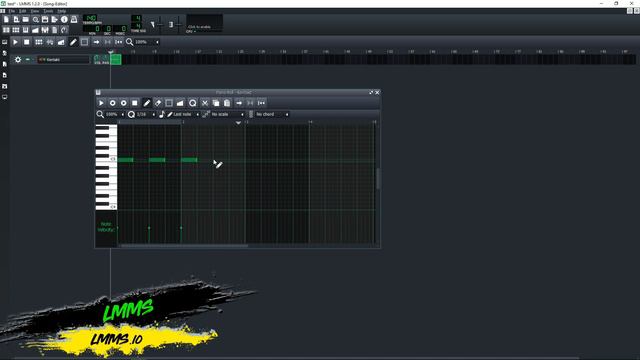The height and width of the screenshot is (360, 640).
Task: Click the Kontakt track panning knob
Action: point(105,58)
